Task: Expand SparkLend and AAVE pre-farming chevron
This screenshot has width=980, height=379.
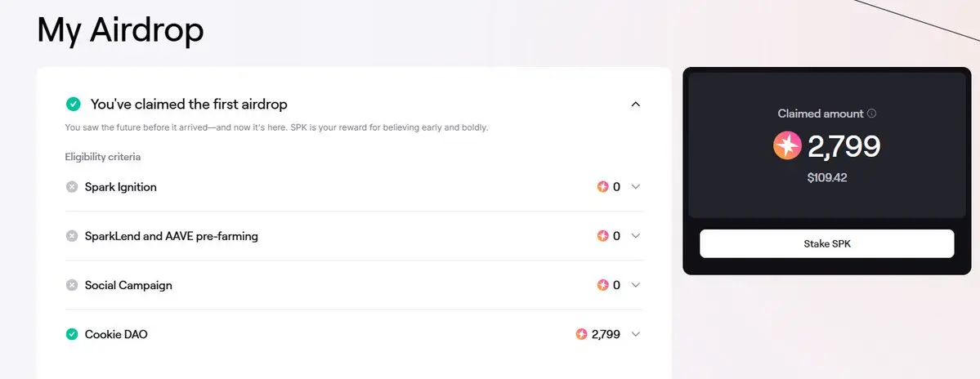Action: [636, 236]
